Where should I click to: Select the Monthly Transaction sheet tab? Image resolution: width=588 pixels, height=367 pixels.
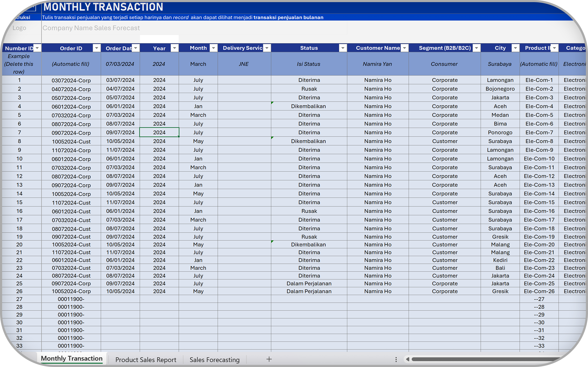point(72,359)
